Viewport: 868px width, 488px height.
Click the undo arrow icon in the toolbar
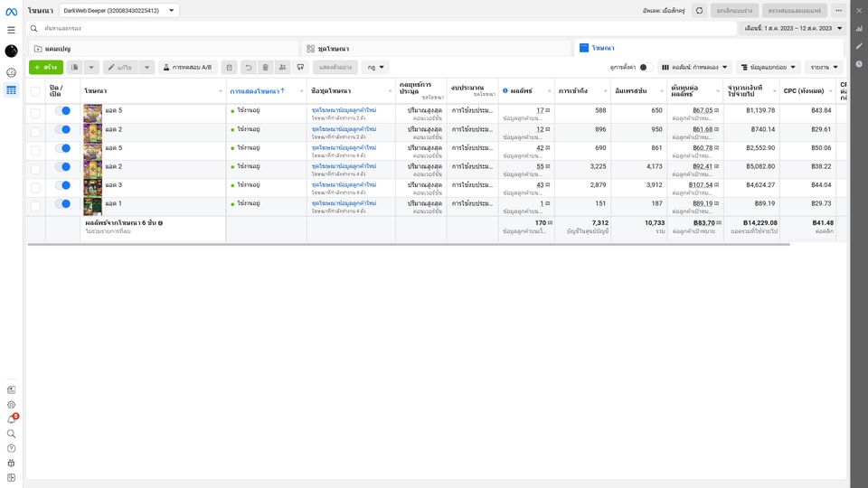(248, 67)
